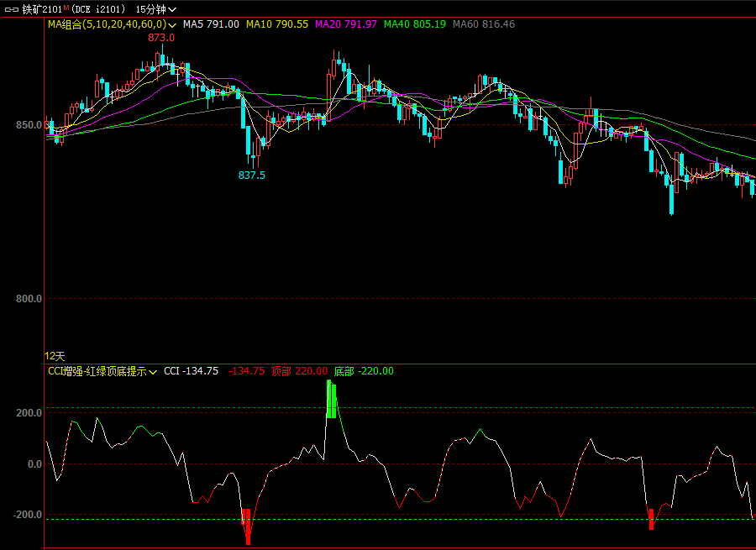The image size is (756, 550).
Task: Click the white CCI -134.75 readout
Action: 191,371
